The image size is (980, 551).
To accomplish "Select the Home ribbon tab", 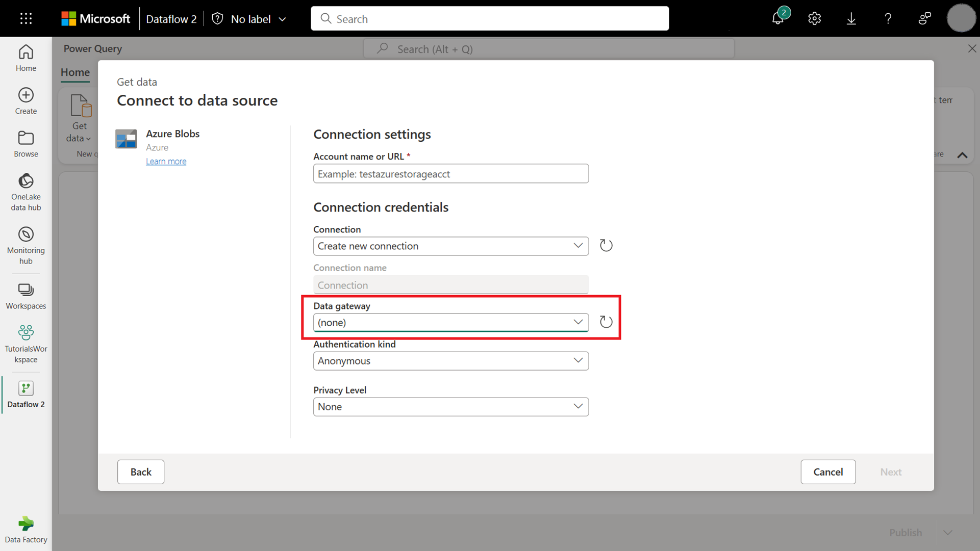I will tap(75, 72).
